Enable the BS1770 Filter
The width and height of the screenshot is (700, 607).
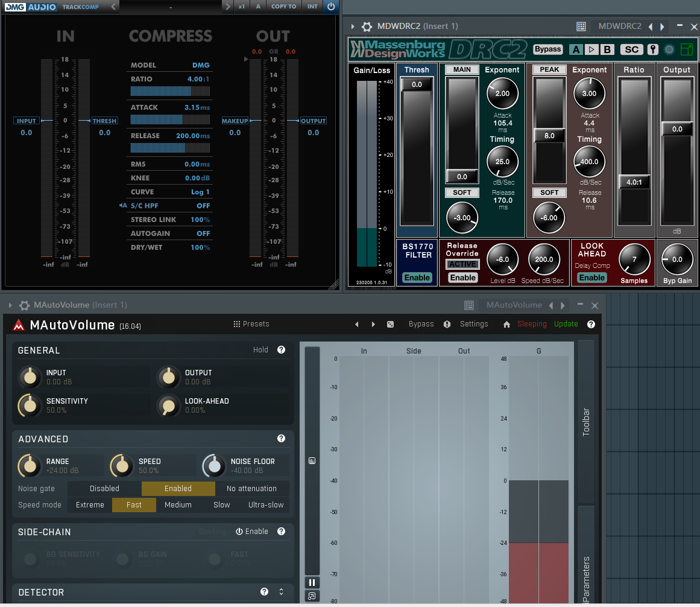coord(417,278)
